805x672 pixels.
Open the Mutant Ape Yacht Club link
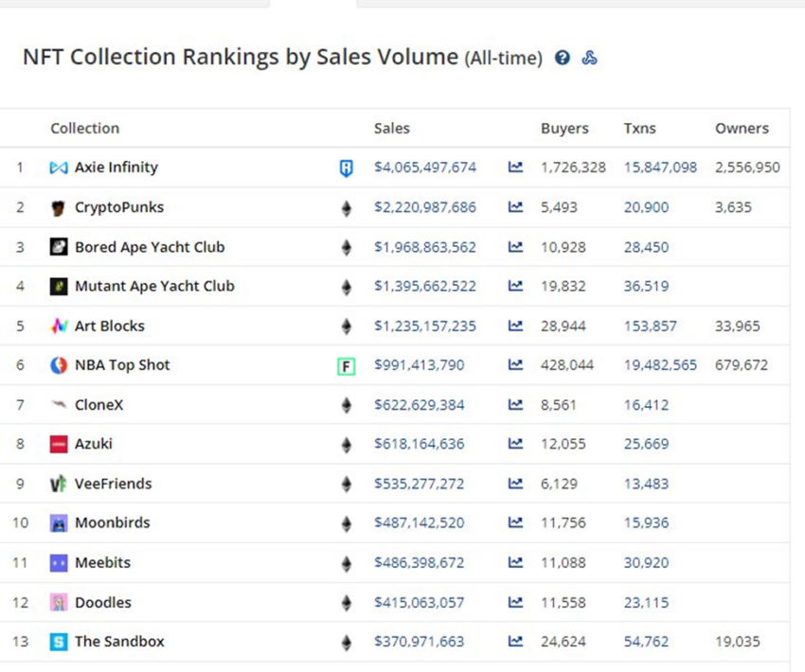tap(154, 286)
